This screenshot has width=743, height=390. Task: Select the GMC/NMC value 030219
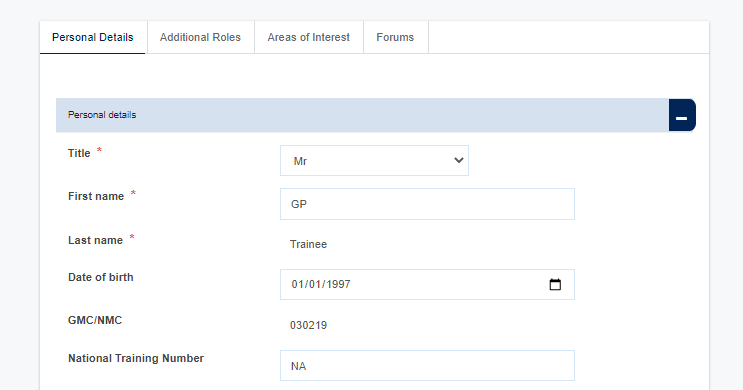[x=308, y=326]
